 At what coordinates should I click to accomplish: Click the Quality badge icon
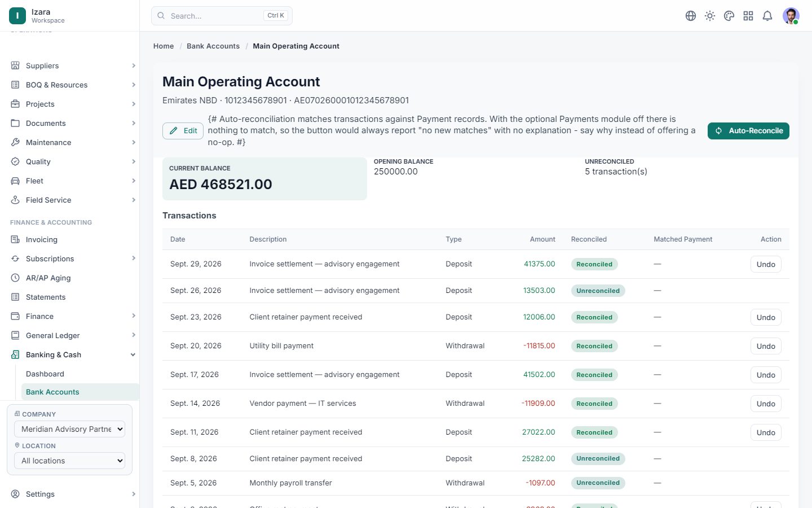(x=15, y=161)
